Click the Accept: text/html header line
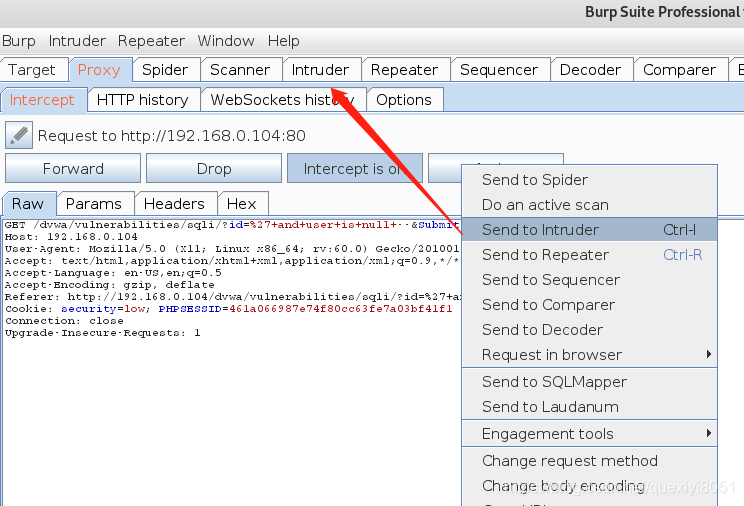The image size is (744, 506). [232, 261]
